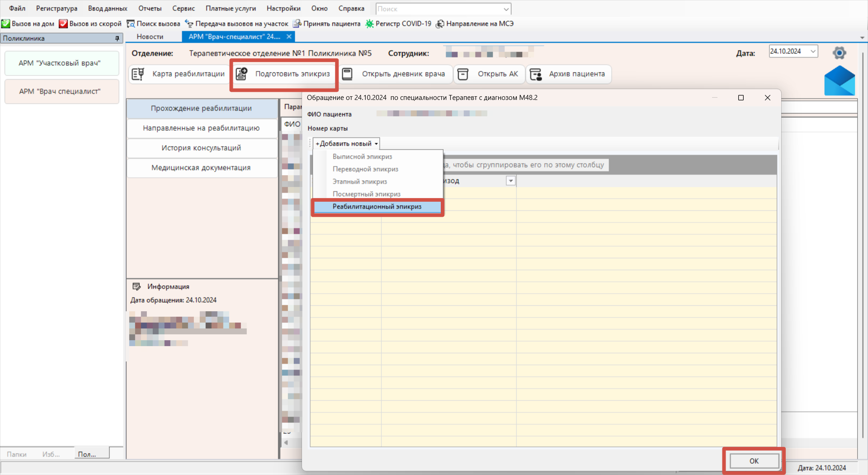Expand the tab list arrow at far right

click(x=862, y=38)
